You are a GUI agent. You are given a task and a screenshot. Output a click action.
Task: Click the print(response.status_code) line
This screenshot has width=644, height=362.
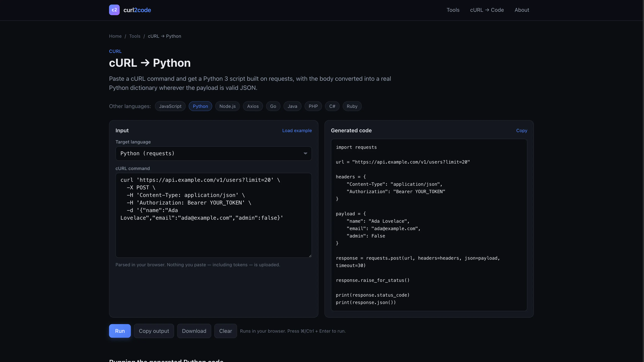click(372, 295)
